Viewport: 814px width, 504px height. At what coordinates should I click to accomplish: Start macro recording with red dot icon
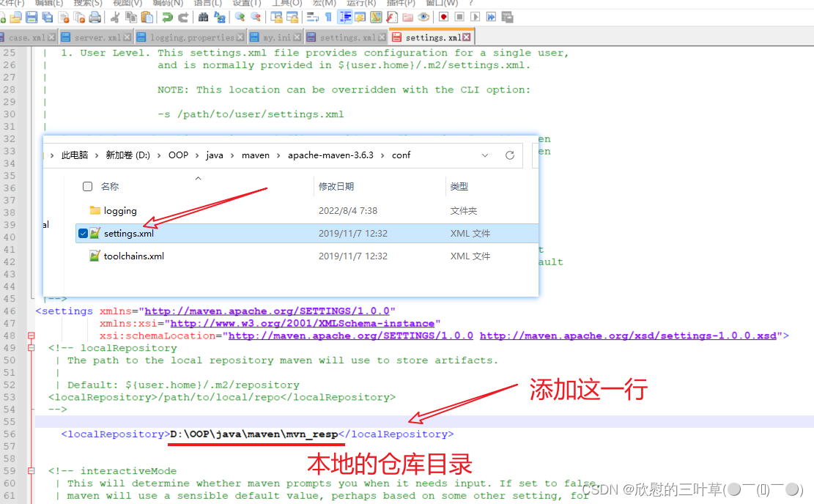[x=443, y=17]
